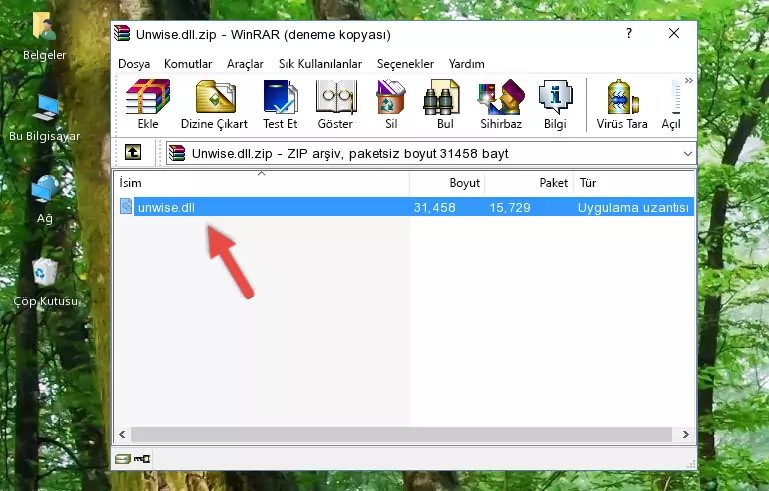Run Test Et on the archive
This screenshot has height=491, width=769.
280,104
